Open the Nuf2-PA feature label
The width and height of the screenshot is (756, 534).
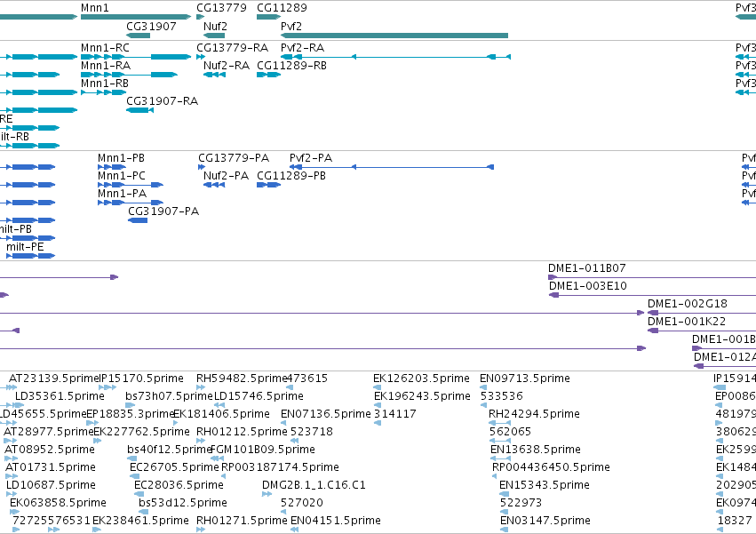pyautogui.click(x=226, y=176)
